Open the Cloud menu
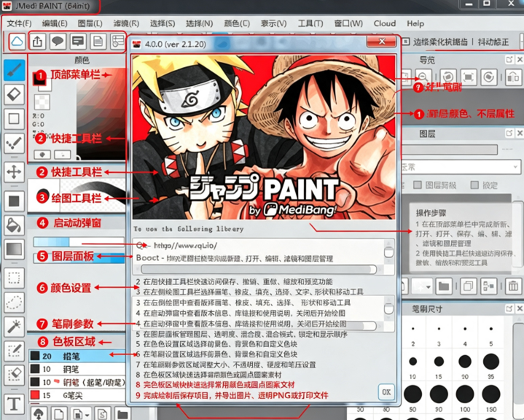The height and width of the screenshot is (420, 524). pos(385,23)
